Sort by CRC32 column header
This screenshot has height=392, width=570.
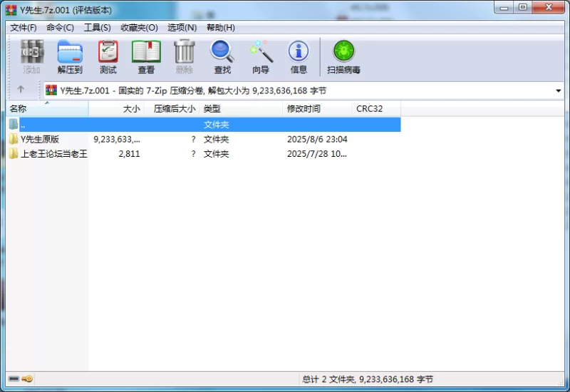[376, 108]
